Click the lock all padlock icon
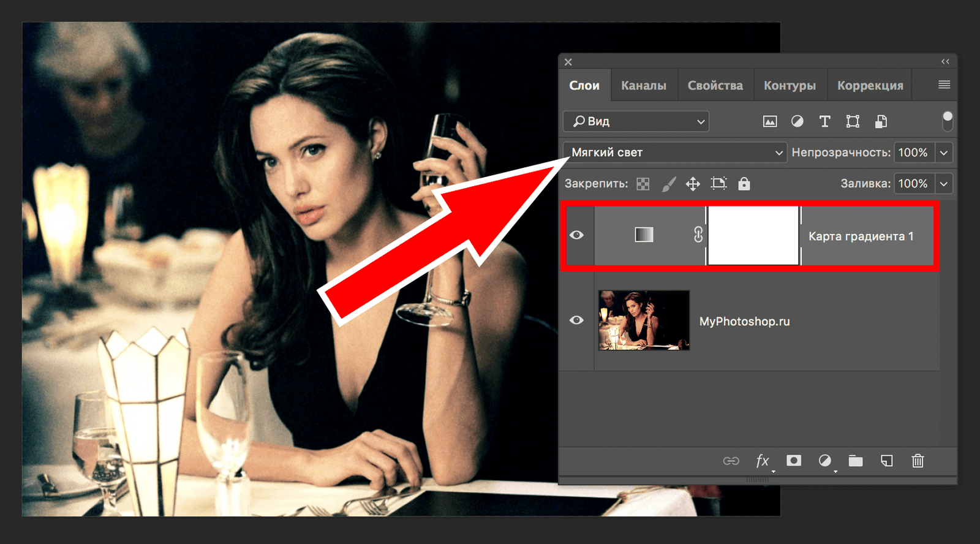 pyautogui.click(x=744, y=184)
